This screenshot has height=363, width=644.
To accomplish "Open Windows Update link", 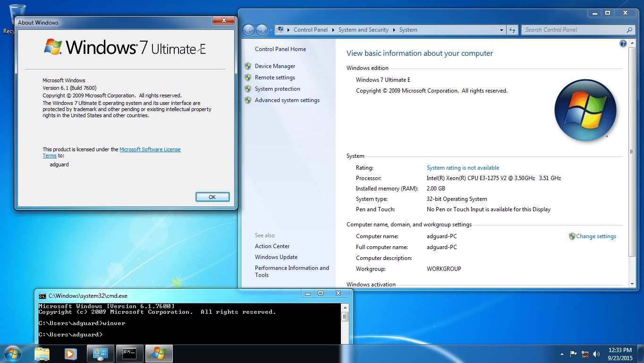I will click(x=276, y=257).
